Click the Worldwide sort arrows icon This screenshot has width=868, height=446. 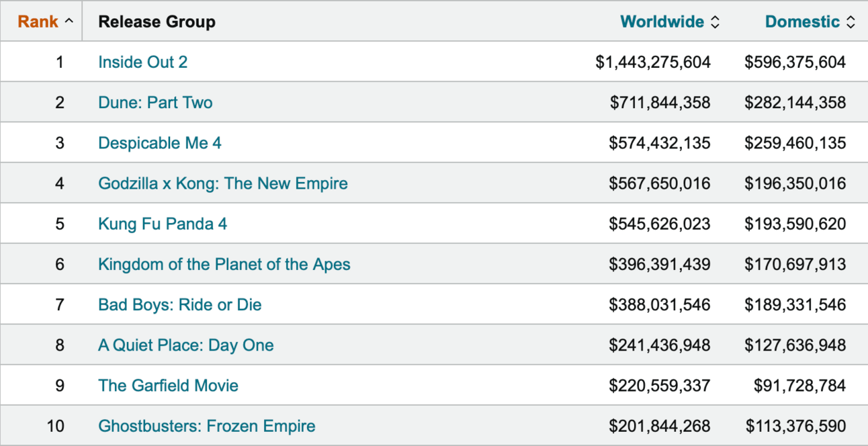715,22
